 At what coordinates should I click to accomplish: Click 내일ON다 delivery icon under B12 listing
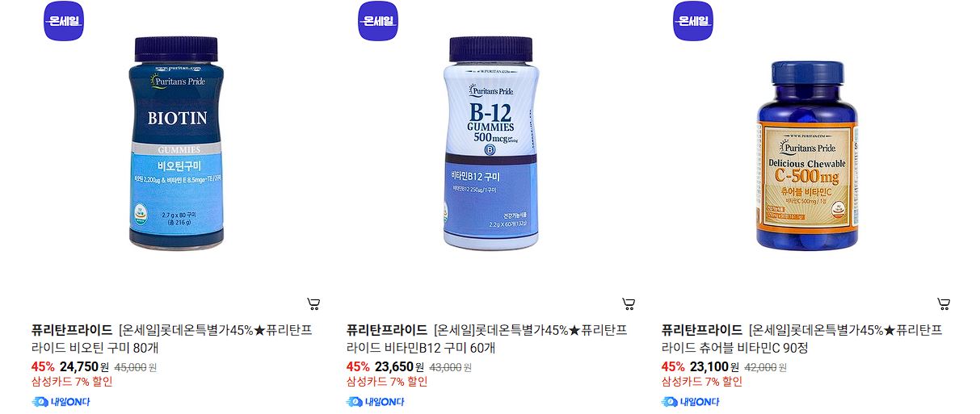click(376, 402)
